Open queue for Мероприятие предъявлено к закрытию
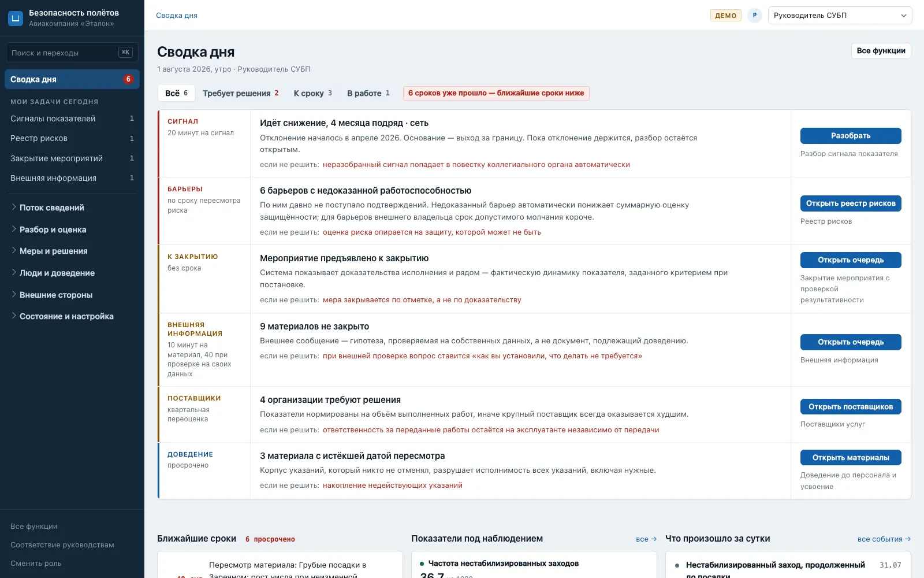The image size is (924, 578). 851,260
